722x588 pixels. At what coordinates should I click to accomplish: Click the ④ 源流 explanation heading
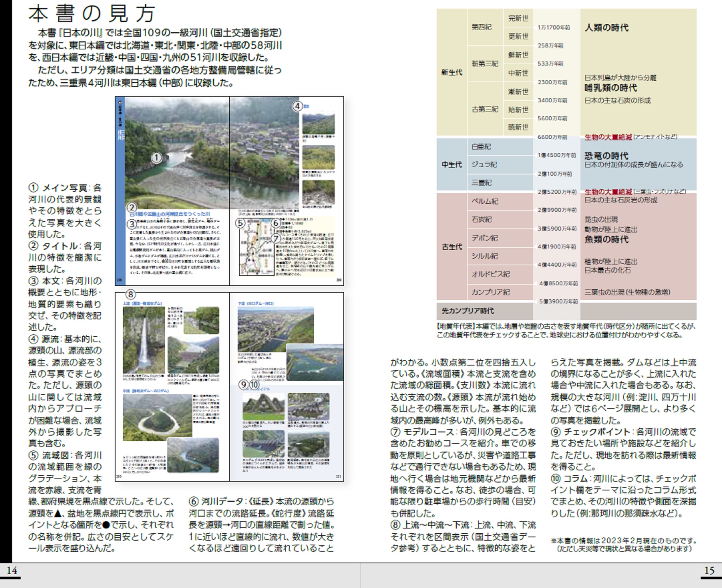click(43, 339)
